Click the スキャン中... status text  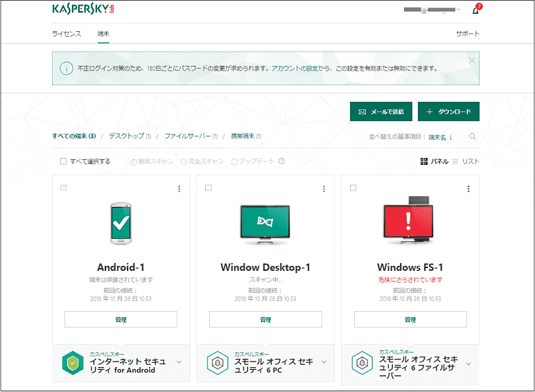265,280
